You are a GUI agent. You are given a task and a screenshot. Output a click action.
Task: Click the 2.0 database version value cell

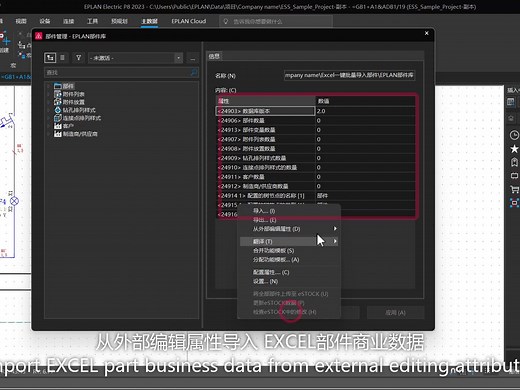(x=365, y=111)
